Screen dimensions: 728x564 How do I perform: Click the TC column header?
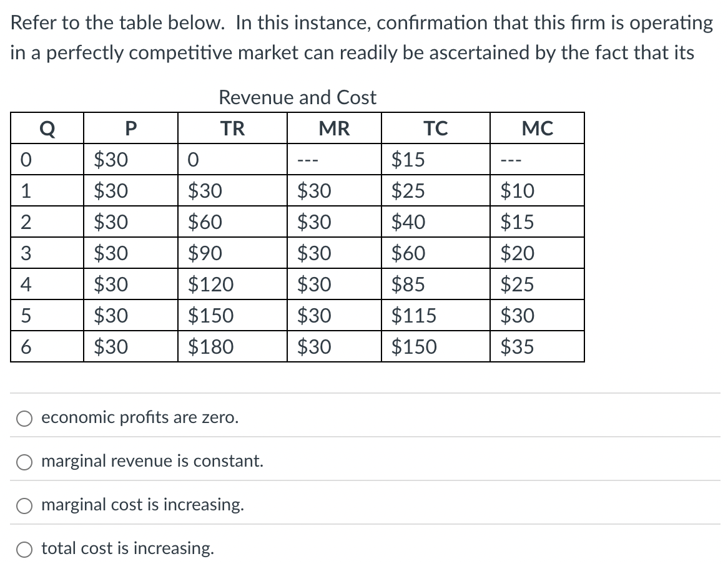tap(435, 128)
